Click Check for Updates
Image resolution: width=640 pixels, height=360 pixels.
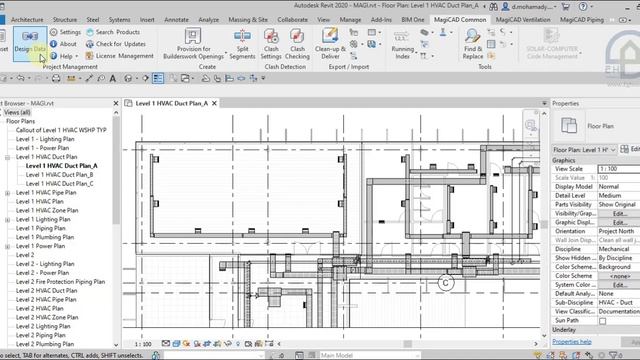click(116, 44)
